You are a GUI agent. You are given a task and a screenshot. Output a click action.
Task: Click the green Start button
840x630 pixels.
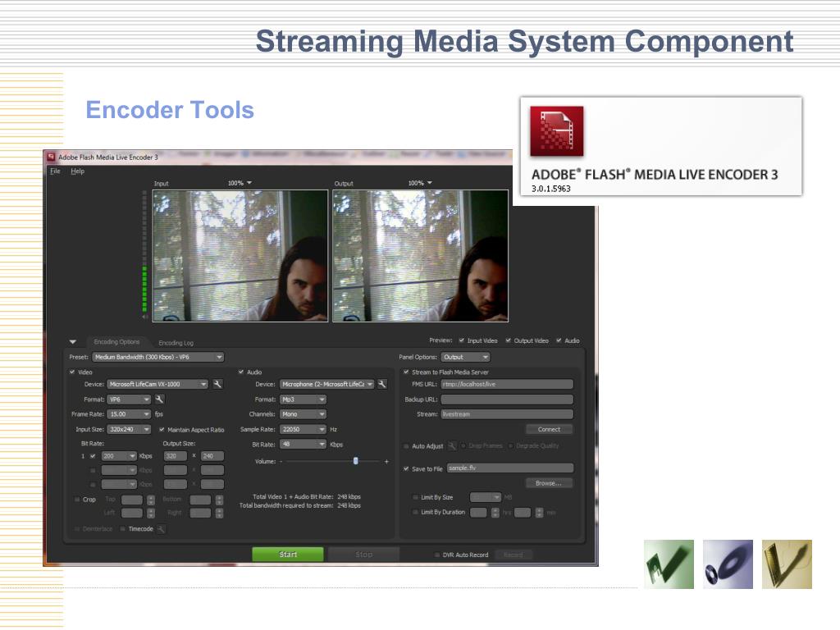pos(288,555)
